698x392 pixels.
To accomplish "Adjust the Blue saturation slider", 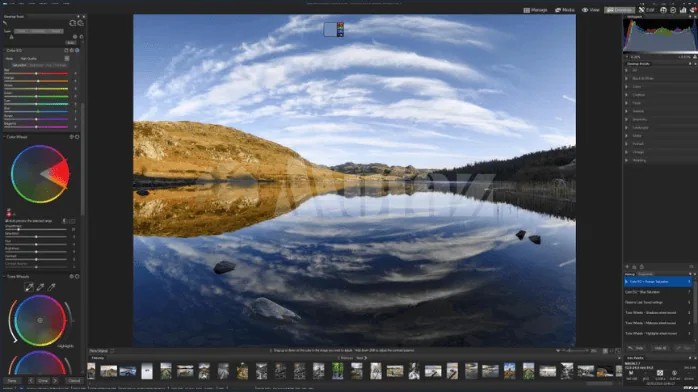I will 36,111.
